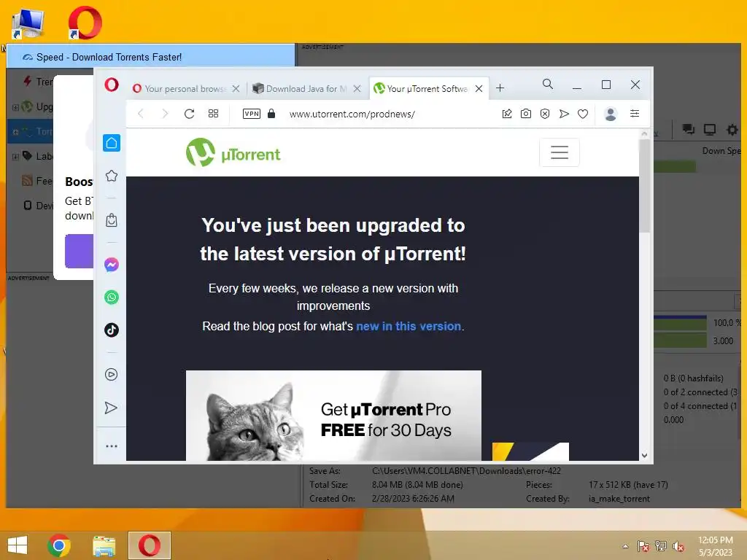Open TikTok in Opera sidebar
747x560 pixels.
point(112,330)
